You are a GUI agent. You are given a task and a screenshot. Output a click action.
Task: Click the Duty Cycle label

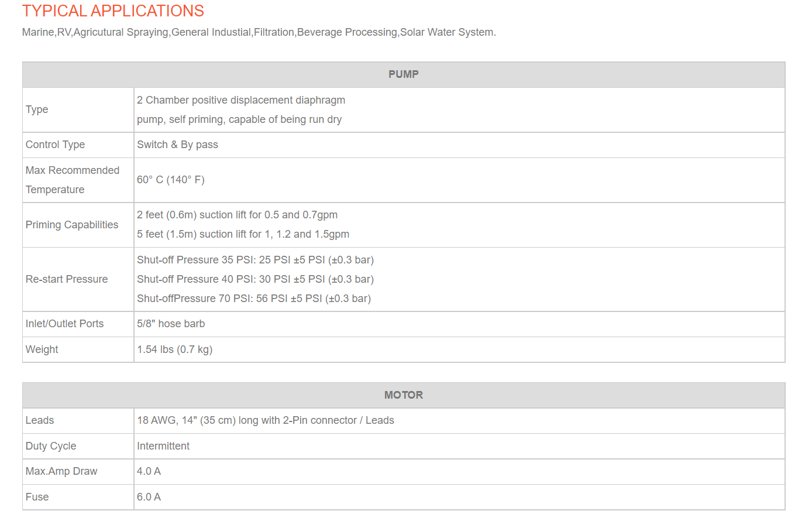click(x=51, y=446)
